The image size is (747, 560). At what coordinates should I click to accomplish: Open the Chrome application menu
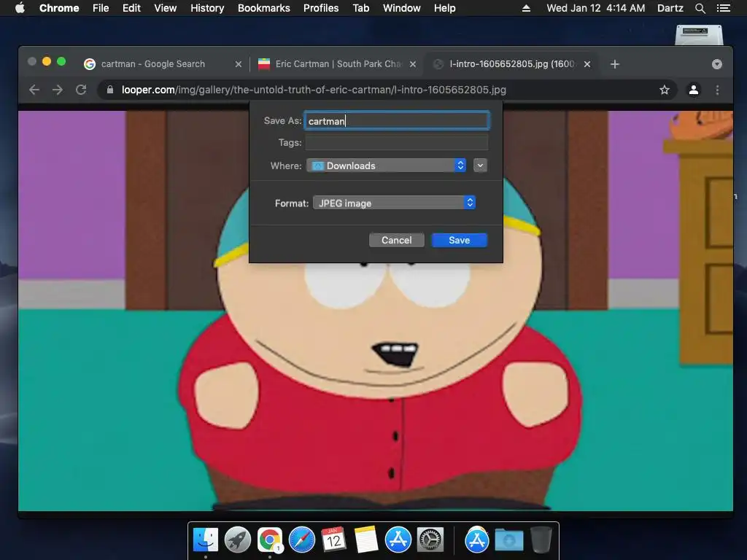pyautogui.click(x=59, y=8)
